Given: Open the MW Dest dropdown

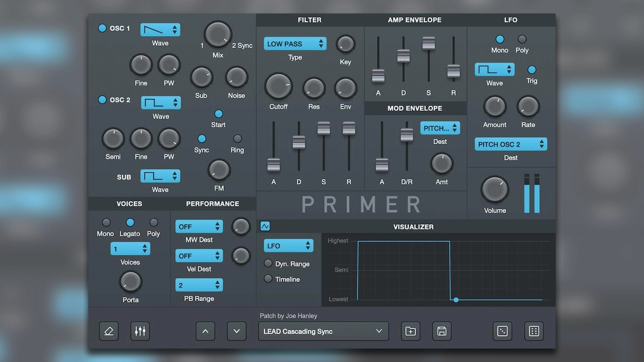Looking at the screenshot, I should click(199, 227).
